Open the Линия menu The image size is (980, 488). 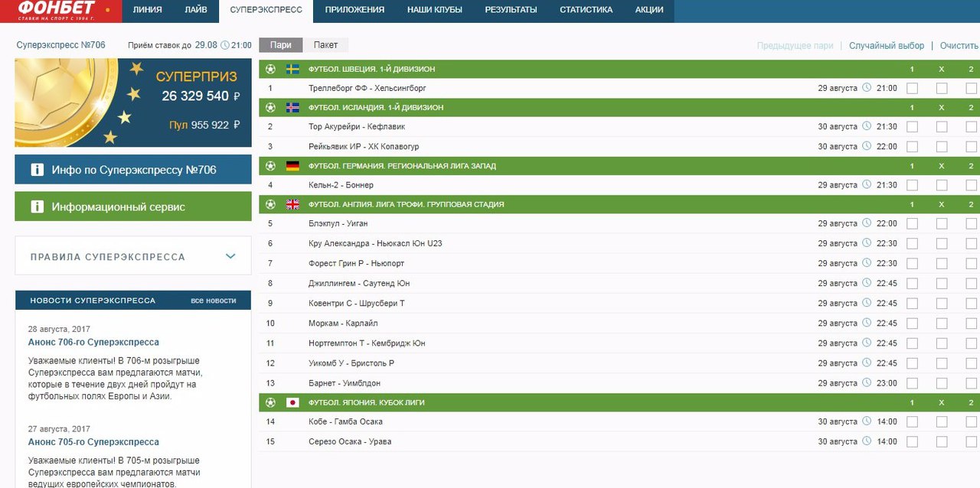pyautogui.click(x=147, y=10)
